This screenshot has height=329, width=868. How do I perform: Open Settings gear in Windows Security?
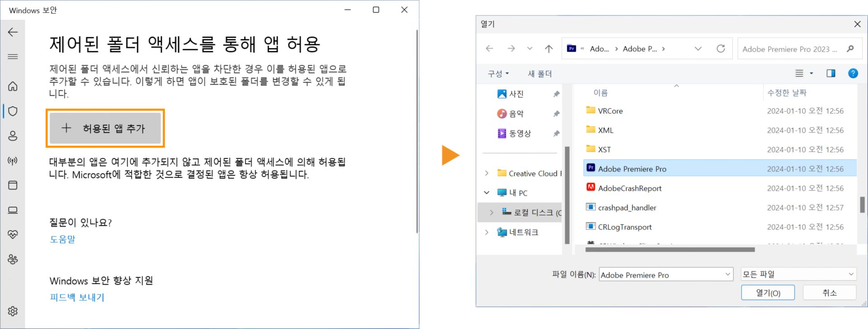(13, 311)
